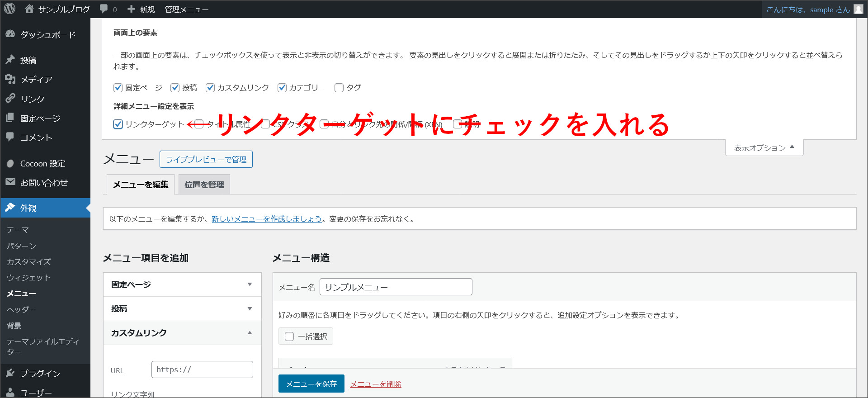This screenshot has width=868, height=398.
Task: Open the comments bubble icon in admin bar
Action: point(104,9)
